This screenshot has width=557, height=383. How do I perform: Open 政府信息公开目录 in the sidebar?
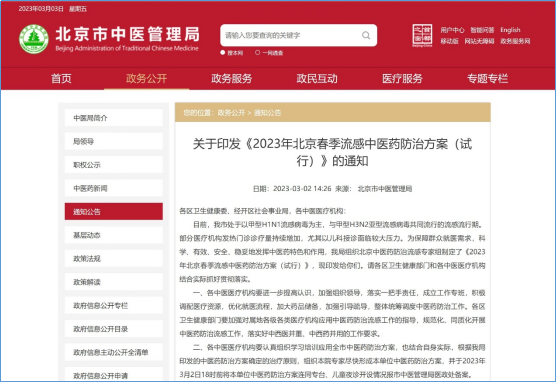point(114,329)
